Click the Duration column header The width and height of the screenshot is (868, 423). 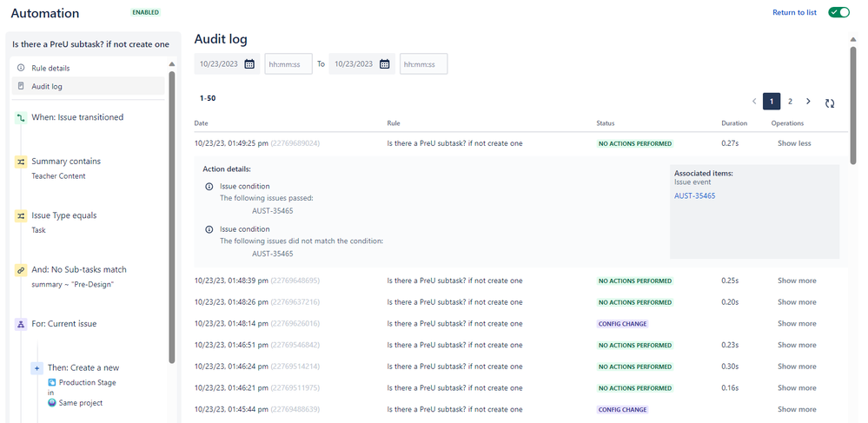click(x=734, y=123)
